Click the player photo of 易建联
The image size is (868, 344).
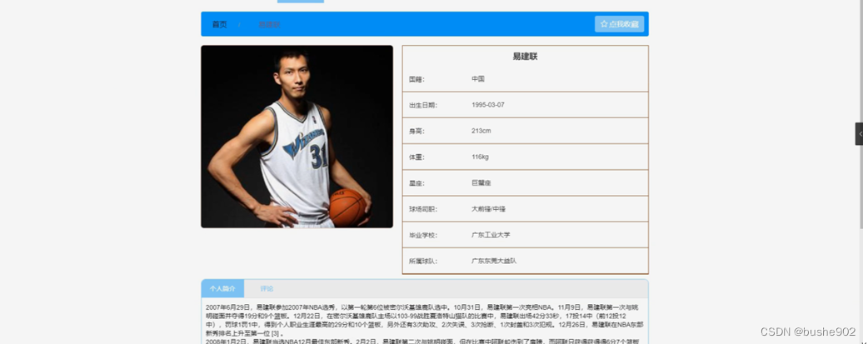[297, 137]
